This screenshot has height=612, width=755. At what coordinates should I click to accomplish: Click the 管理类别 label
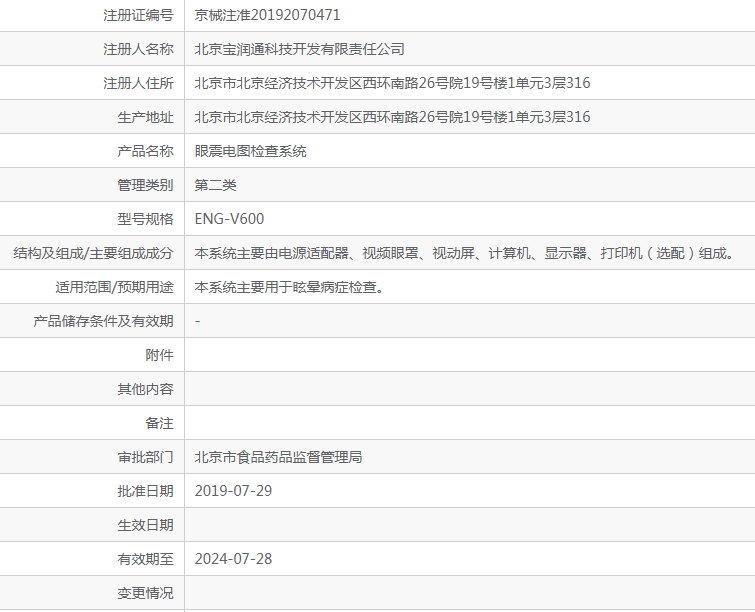pyautogui.click(x=145, y=185)
